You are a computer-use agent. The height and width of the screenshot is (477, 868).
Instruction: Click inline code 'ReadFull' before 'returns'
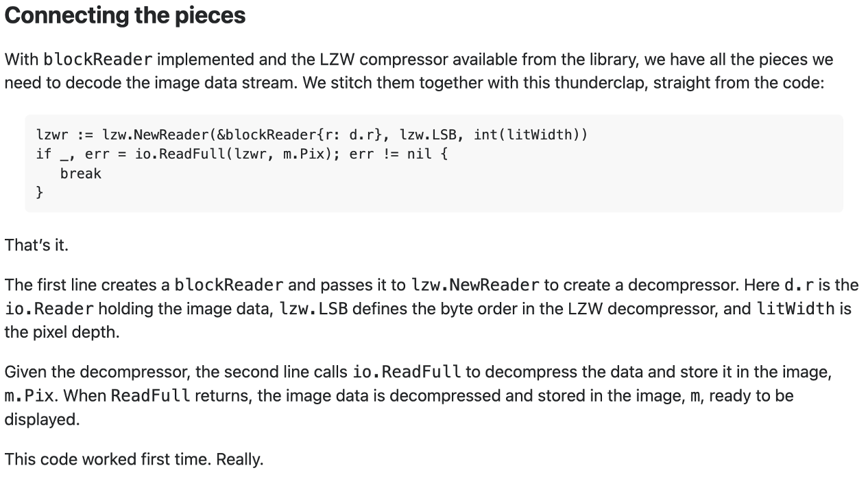click(150, 396)
